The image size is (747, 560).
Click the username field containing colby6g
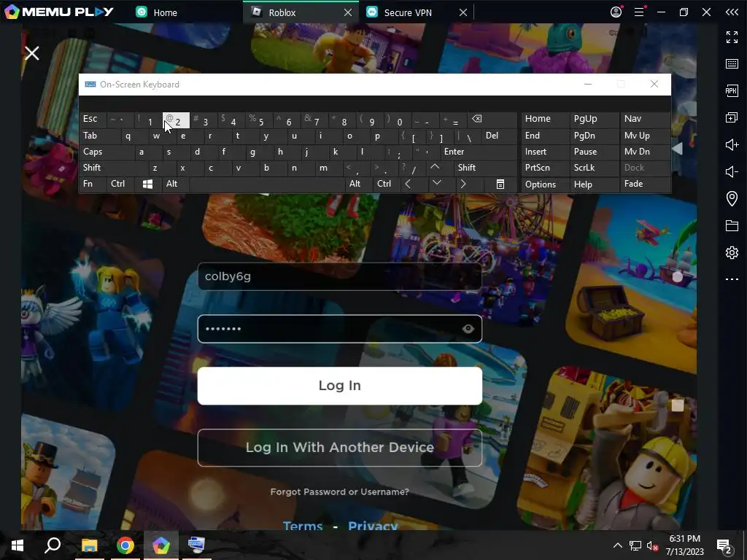(340, 276)
